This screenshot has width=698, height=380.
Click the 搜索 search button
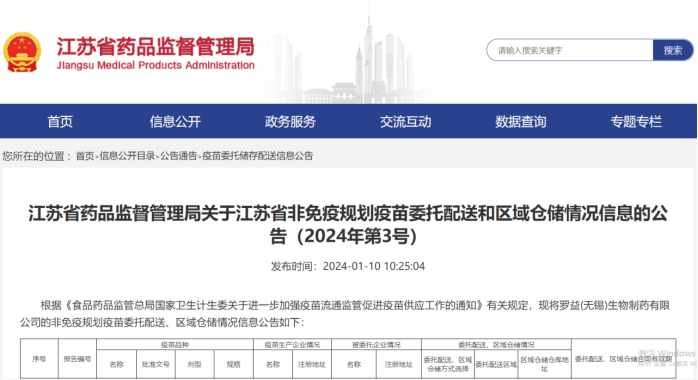(673, 50)
